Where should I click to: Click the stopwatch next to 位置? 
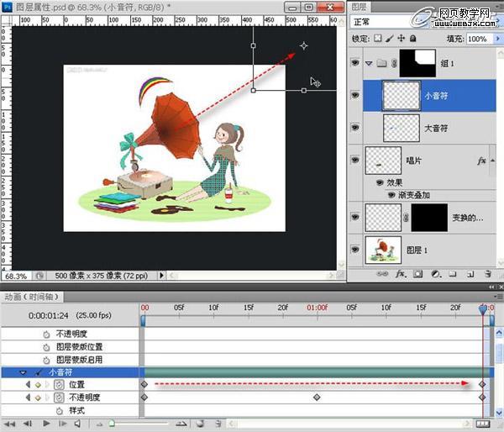pos(59,384)
